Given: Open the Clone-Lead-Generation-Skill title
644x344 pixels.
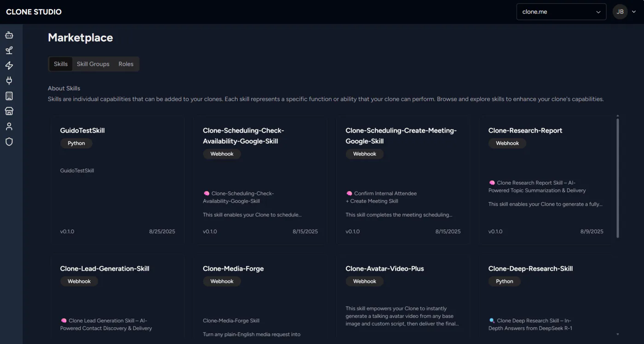Looking at the screenshot, I should coord(105,268).
